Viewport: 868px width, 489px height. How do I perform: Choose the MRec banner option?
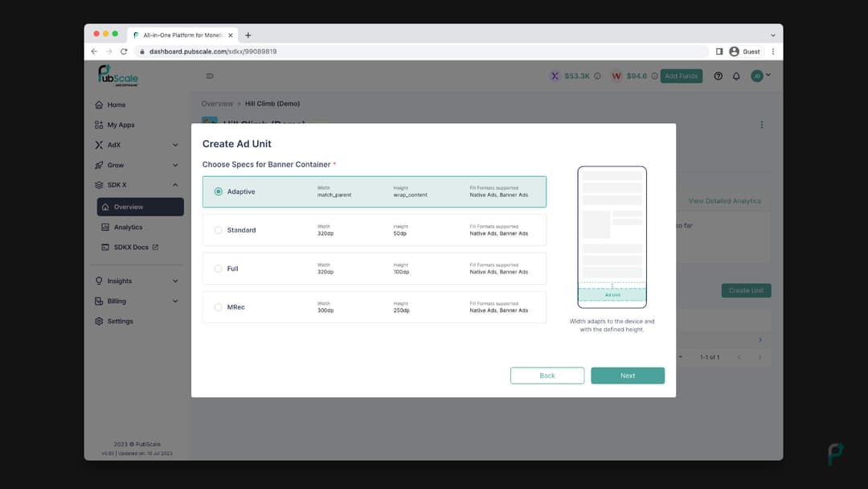(219, 307)
